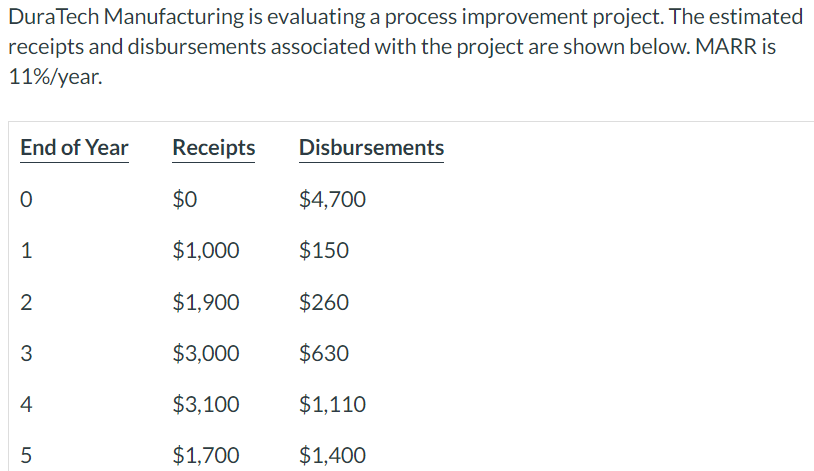Viewport: 814px width, 471px height.
Task: Click year 3 in first column
Action: [x=26, y=353]
